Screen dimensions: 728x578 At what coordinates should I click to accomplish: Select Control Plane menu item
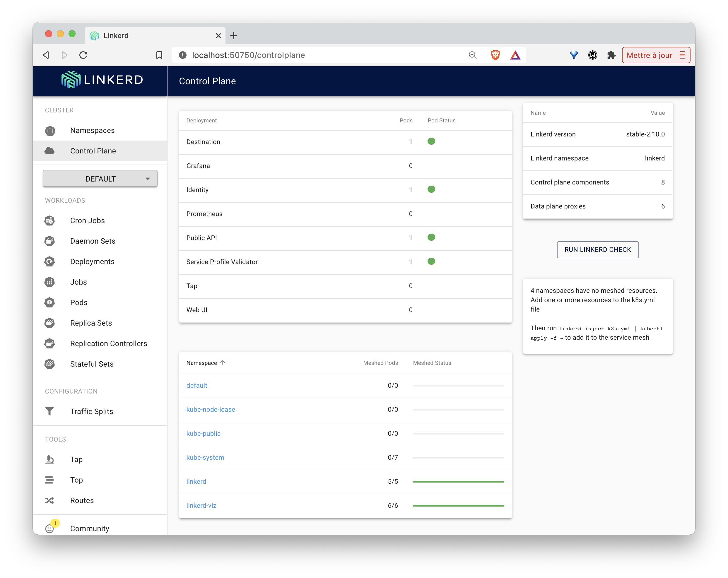click(100, 151)
